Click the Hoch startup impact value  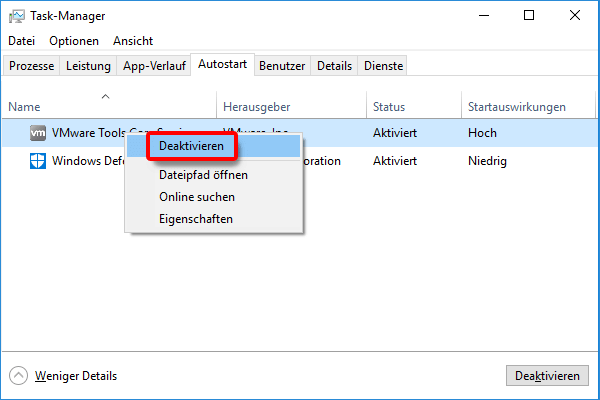click(x=482, y=133)
